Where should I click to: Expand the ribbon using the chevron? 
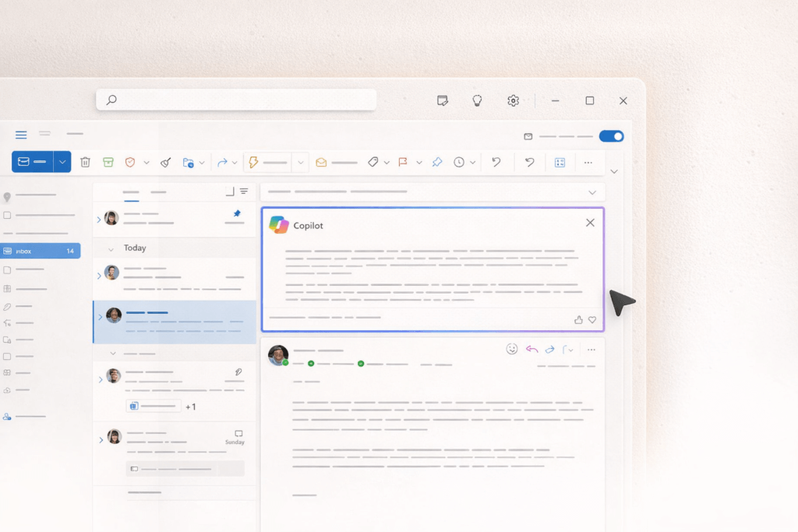pos(614,171)
